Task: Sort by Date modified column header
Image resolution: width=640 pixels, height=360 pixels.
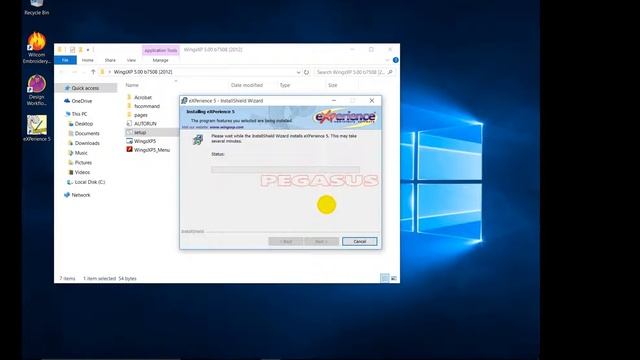Action: pyautogui.click(x=247, y=85)
